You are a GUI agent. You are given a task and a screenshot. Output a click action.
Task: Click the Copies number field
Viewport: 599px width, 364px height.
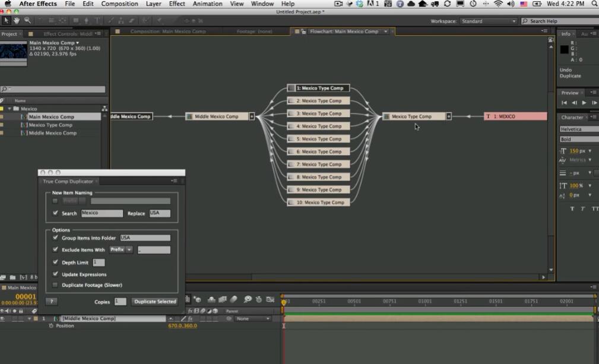tap(121, 302)
